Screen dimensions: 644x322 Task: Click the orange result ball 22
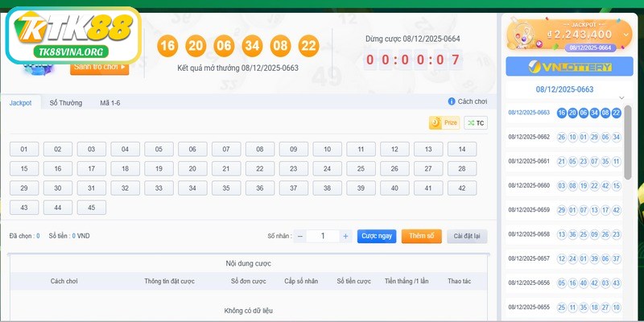(308, 46)
